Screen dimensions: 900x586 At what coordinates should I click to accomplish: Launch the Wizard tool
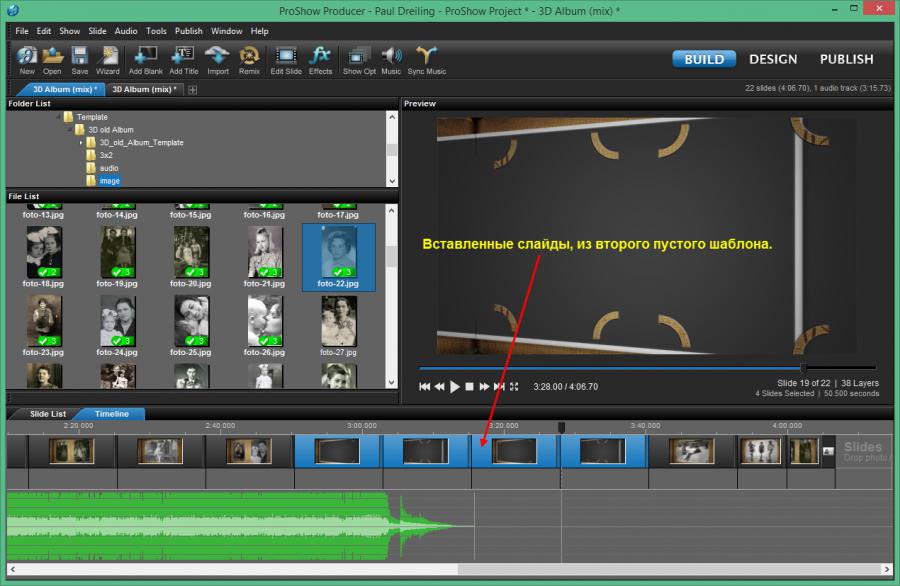pos(107,60)
